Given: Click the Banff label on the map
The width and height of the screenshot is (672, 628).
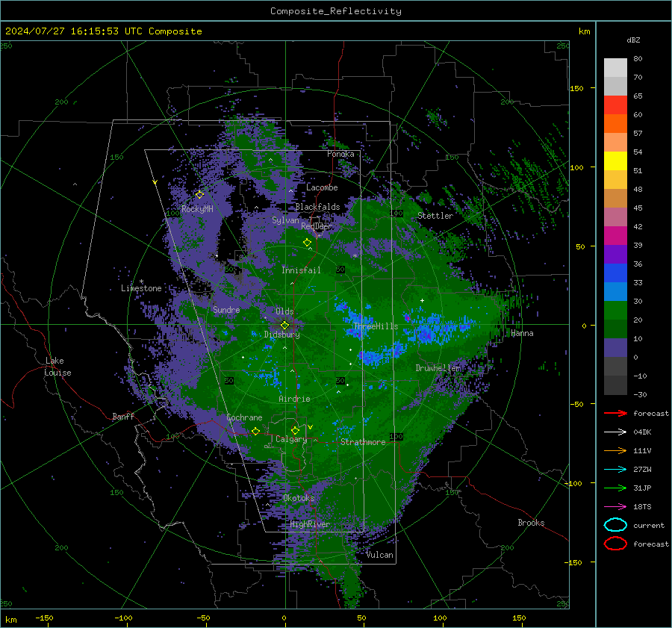Looking at the screenshot, I should [x=123, y=417].
